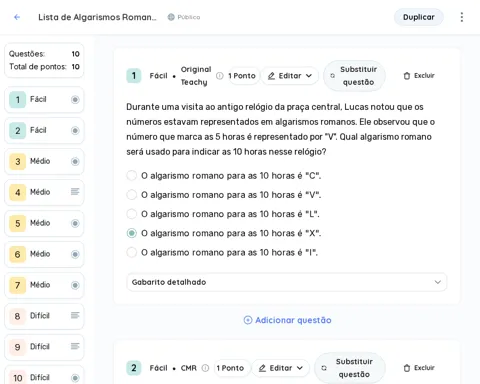Click Excluir trash icon for question 2
Screen dimensions: 480x384
(407, 368)
